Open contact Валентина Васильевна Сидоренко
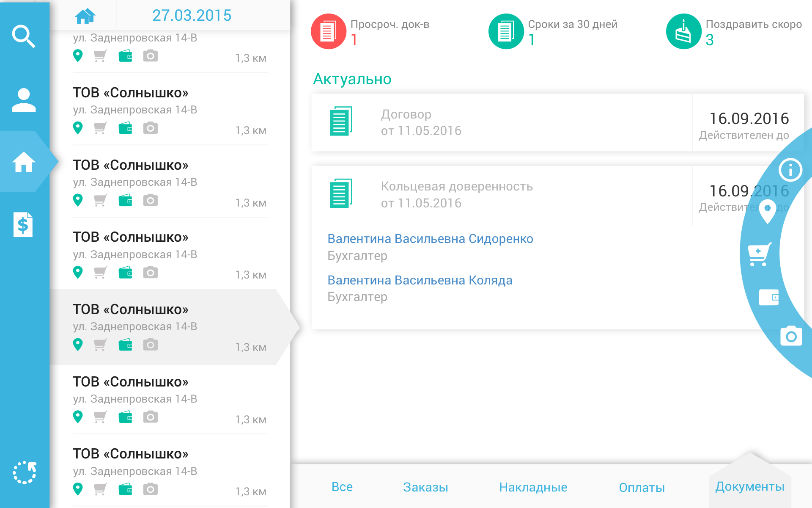Image resolution: width=812 pixels, height=508 pixels. [430, 239]
